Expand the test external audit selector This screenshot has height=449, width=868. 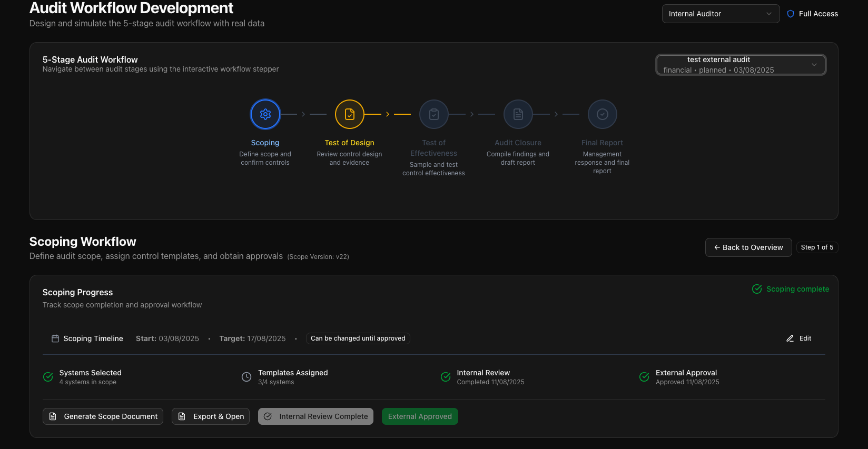click(x=741, y=65)
